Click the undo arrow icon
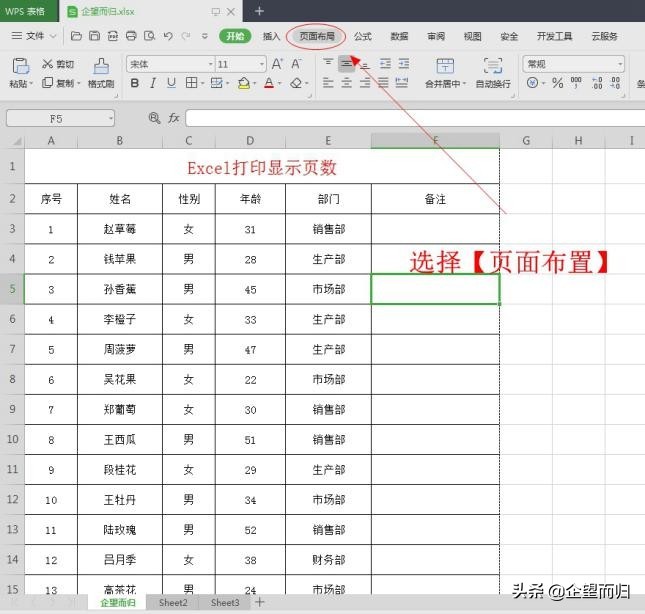The image size is (645, 614). tap(168, 36)
